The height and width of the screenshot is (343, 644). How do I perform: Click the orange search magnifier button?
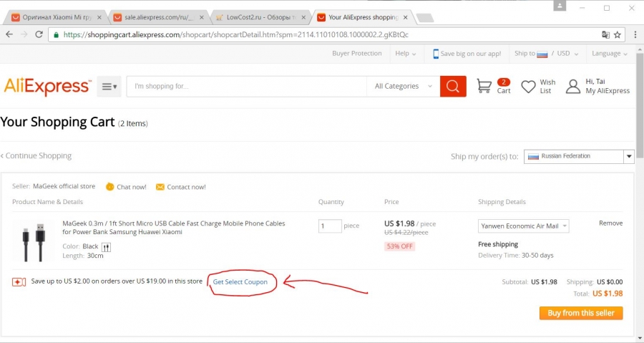click(x=452, y=87)
